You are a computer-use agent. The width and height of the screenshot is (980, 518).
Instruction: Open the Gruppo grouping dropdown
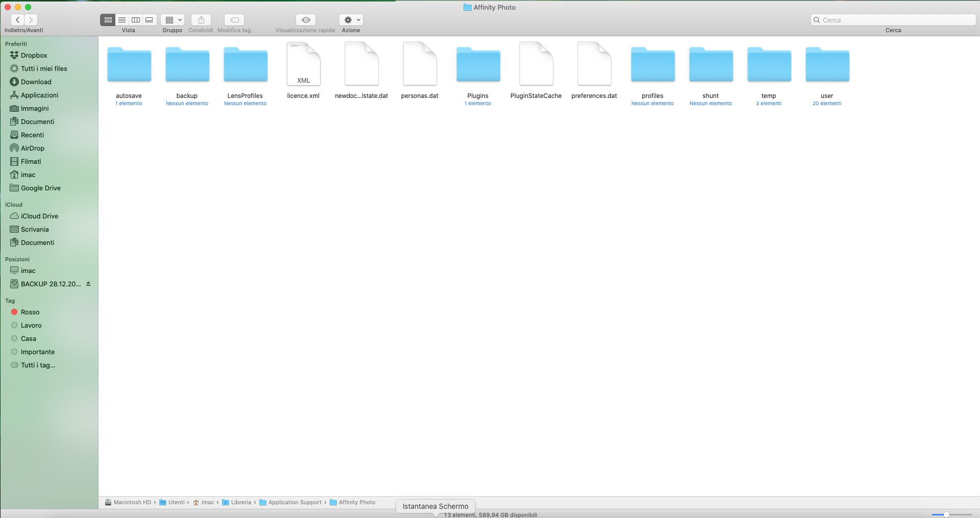(173, 20)
